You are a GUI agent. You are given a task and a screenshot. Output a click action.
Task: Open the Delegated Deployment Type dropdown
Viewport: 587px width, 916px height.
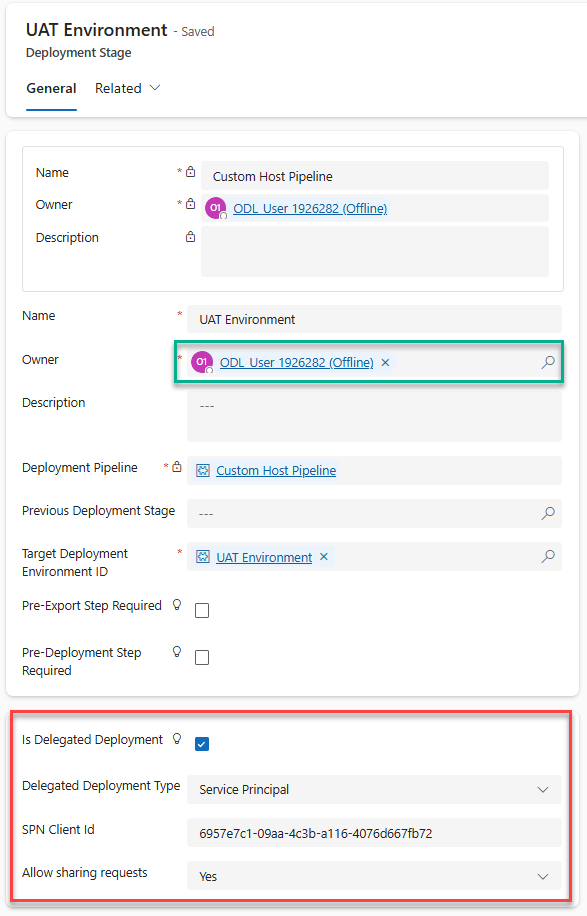point(541,789)
